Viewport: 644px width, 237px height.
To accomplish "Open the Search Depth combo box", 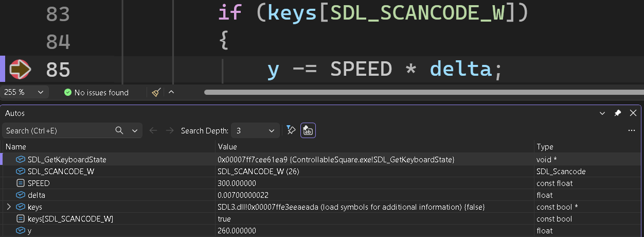I will [x=255, y=131].
